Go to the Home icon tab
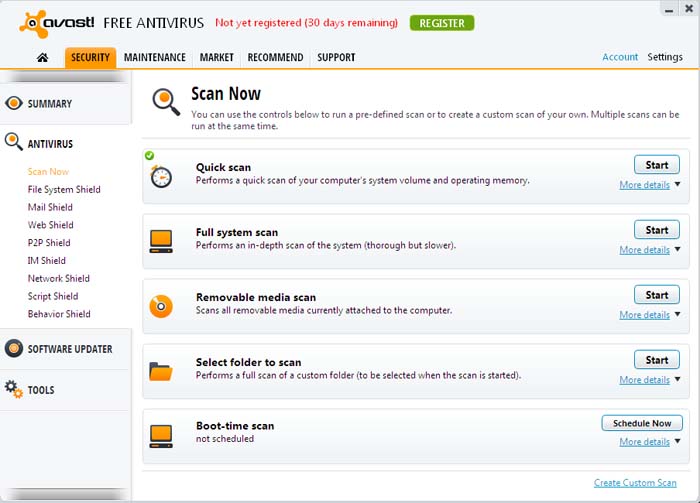This screenshot has height=503, width=700. (x=42, y=58)
